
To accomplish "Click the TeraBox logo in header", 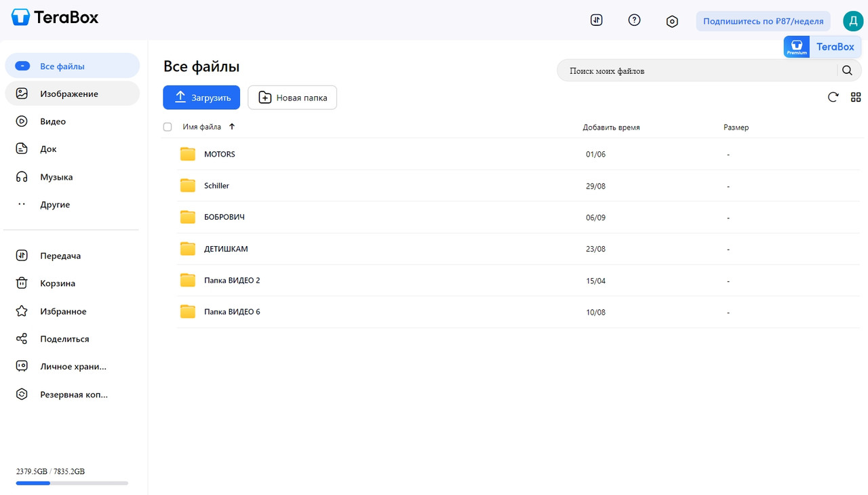I will pos(55,18).
